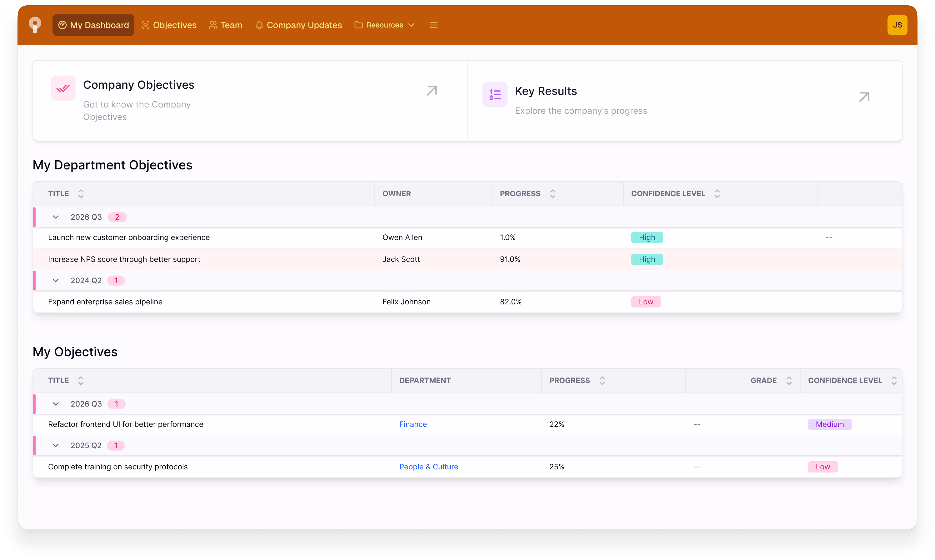Sort My Objectives by Grade
The image size is (935, 560).
(x=789, y=380)
